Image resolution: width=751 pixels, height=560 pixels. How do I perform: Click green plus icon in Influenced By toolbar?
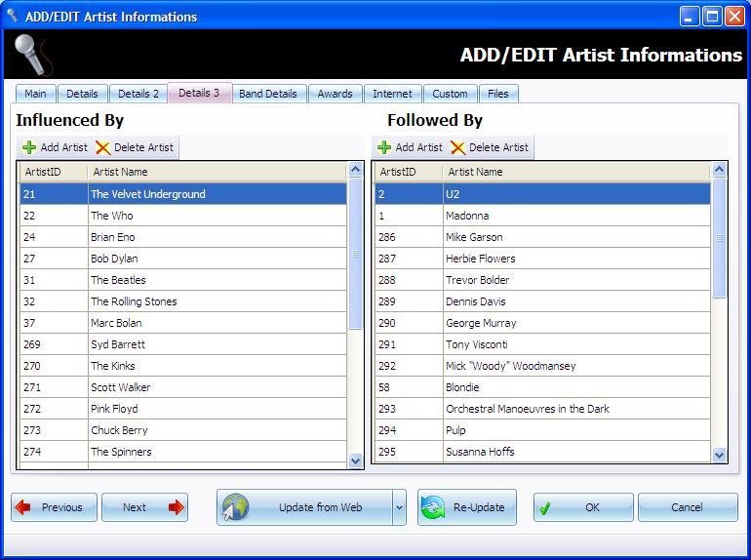point(29,147)
